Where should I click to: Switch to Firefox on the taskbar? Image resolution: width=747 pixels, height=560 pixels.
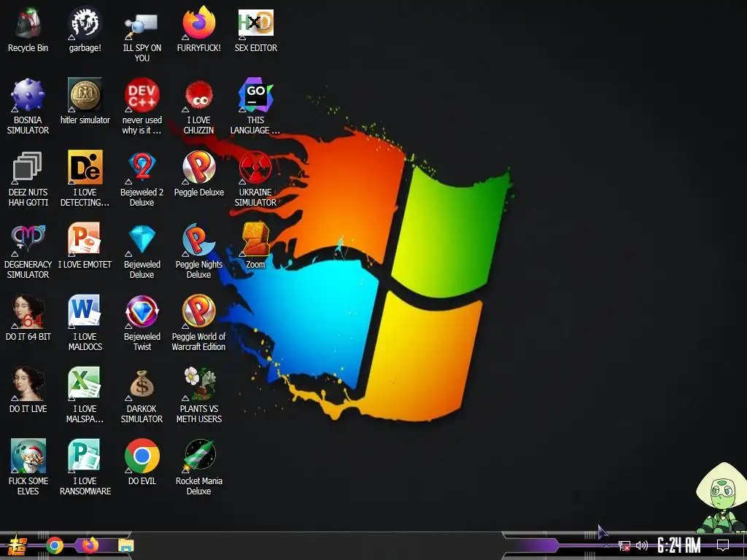point(90,545)
